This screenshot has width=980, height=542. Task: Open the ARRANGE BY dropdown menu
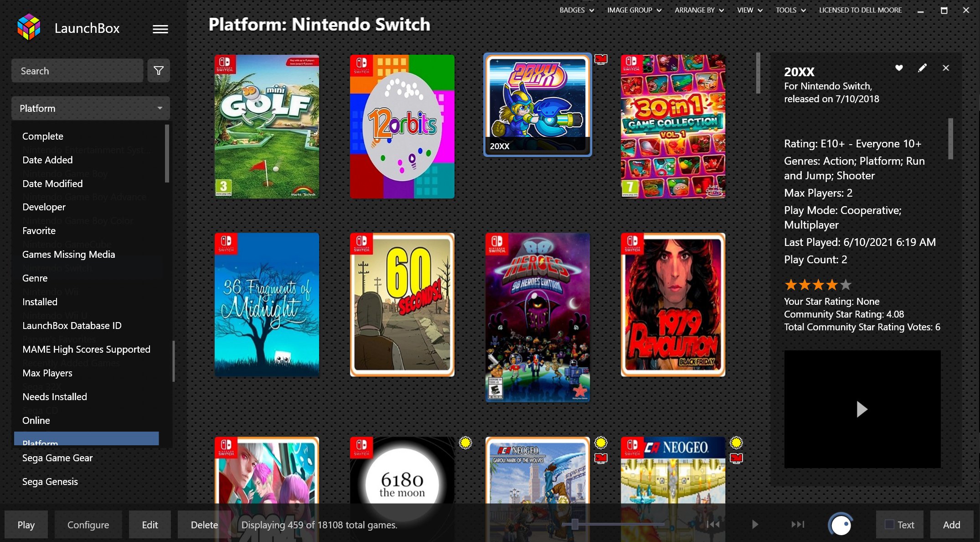699,10
